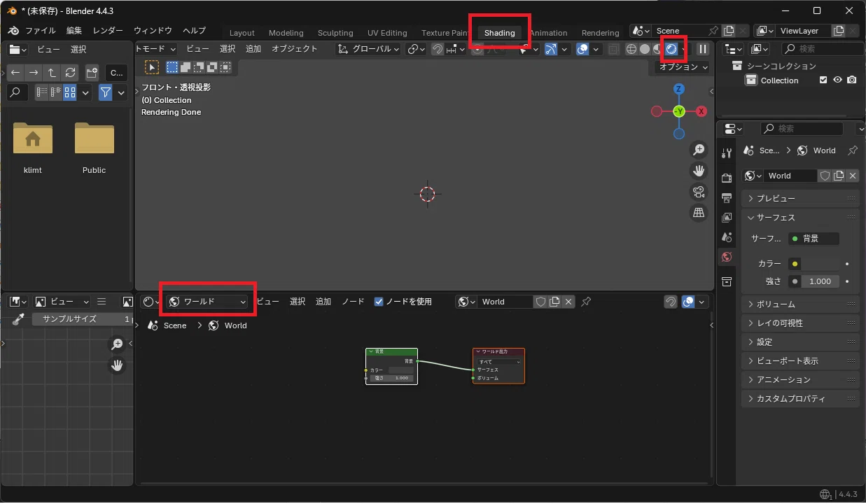Open file browser display settings dropdown arrow
The image size is (866, 504).
coord(86,92)
